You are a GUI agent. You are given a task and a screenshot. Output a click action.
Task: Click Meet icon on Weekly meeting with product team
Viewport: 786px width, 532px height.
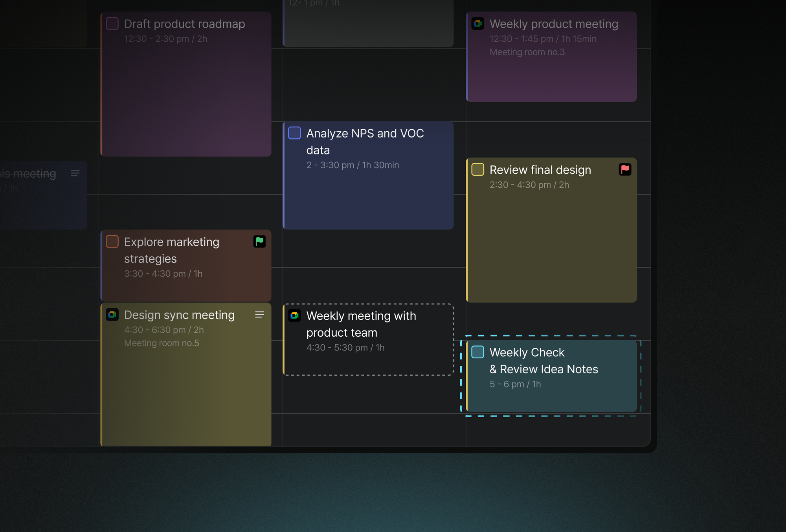[x=295, y=316]
